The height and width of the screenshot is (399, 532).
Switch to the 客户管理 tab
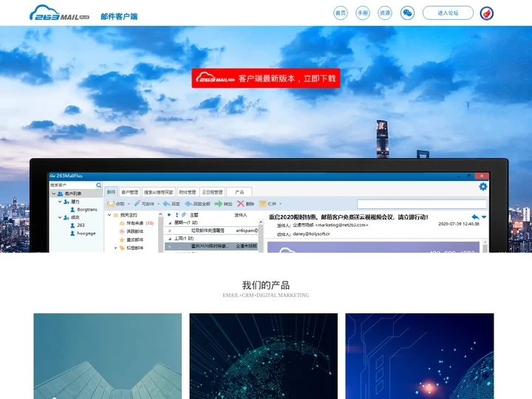coord(129,192)
